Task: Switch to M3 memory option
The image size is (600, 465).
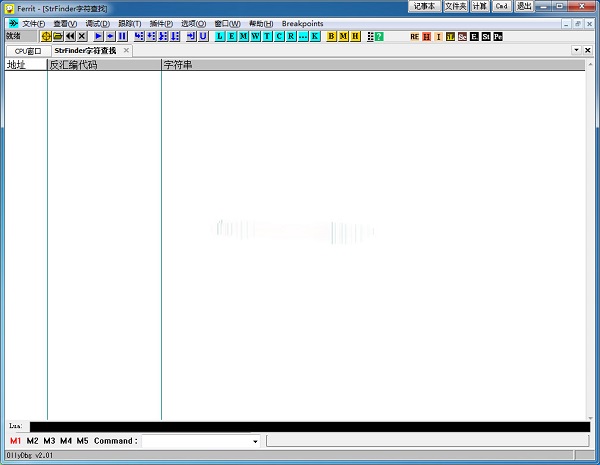Action: pyautogui.click(x=49, y=441)
